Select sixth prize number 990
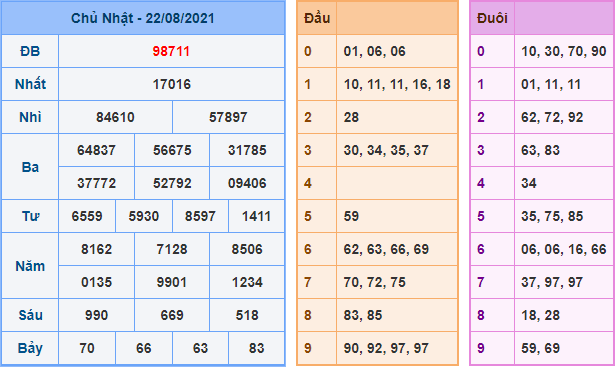 96,315
